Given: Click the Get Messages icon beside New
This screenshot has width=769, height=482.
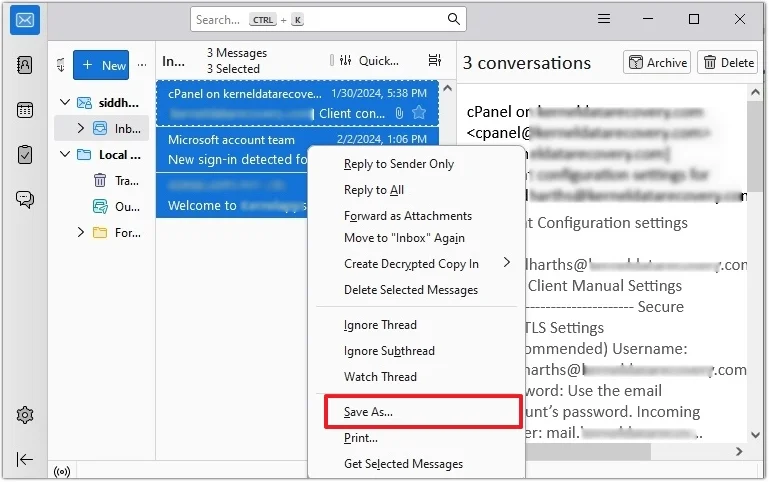Looking at the screenshot, I should [x=61, y=65].
